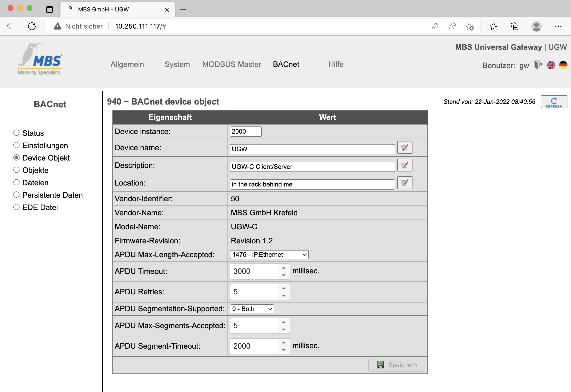Choose the EDE Datei radio option
This screenshot has width=571, height=392.
point(16,207)
